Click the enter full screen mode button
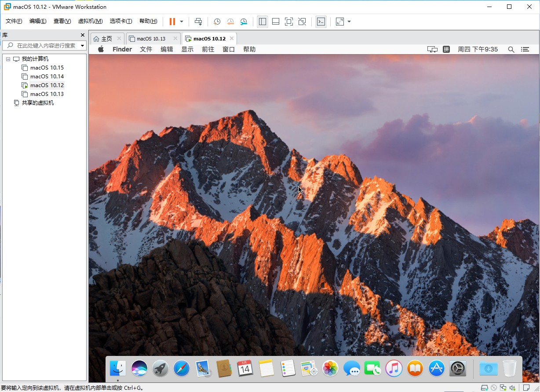Screen dimensions: 540x392 coord(289,22)
